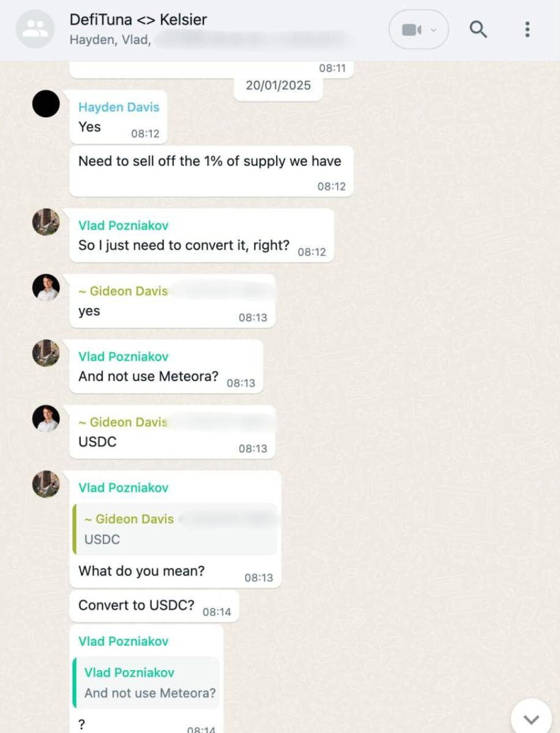This screenshot has height=733, width=560.
Task: Click the 20/01/2025 date badge
Action: click(278, 85)
